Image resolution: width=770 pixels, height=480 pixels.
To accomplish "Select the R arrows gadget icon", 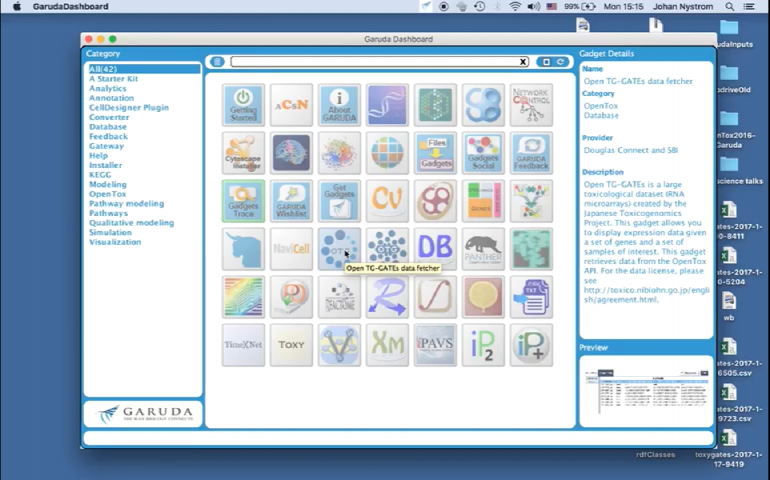I will [387, 297].
